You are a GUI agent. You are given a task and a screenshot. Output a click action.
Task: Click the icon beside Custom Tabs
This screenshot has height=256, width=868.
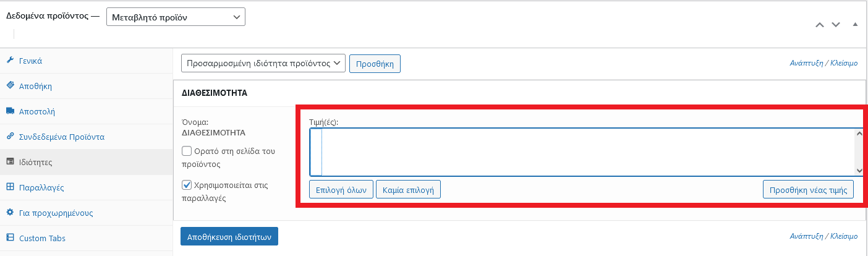point(10,238)
